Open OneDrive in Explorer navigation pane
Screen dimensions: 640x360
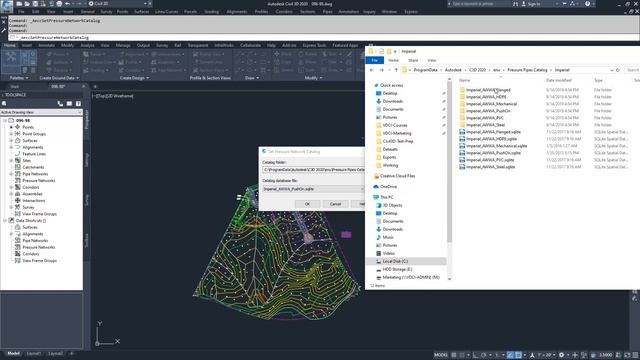click(x=388, y=187)
